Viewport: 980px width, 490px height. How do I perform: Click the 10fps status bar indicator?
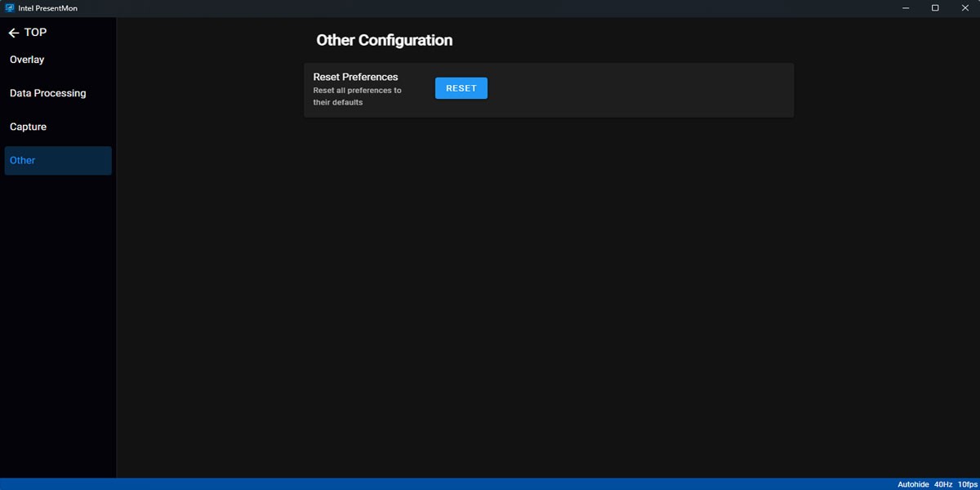point(968,484)
